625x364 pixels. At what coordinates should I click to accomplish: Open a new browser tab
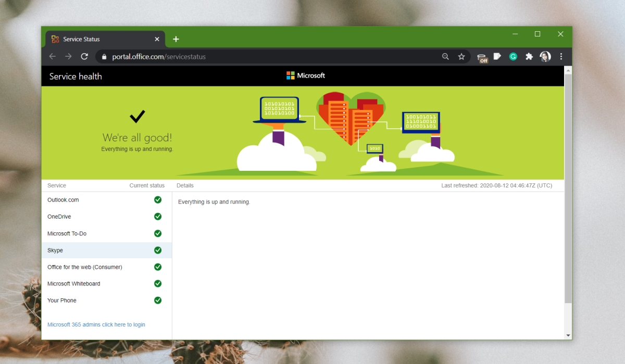(176, 39)
